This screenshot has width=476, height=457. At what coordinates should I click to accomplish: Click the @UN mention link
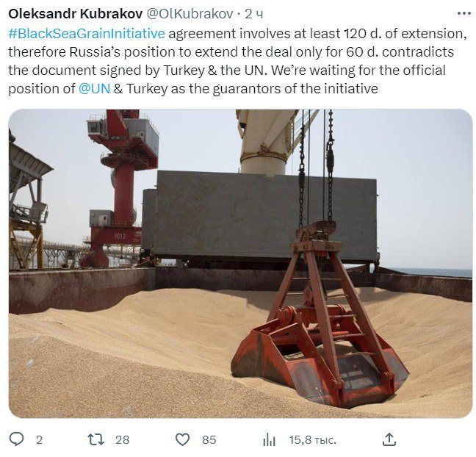[95, 89]
